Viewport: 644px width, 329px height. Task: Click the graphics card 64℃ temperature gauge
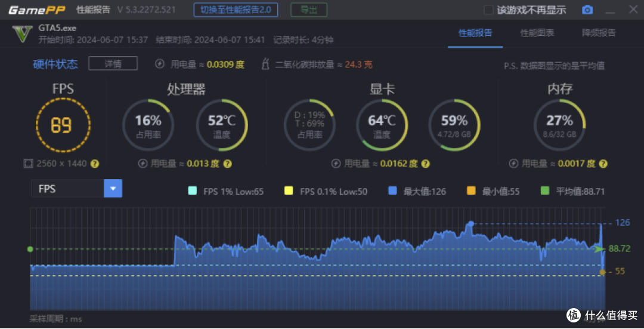pos(382,125)
